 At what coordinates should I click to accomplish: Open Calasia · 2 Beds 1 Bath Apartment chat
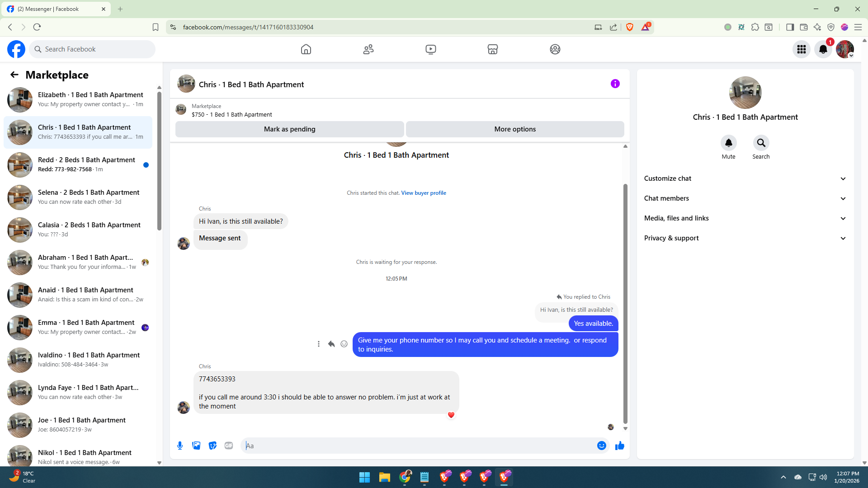pyautogui.click(x=78, y=230)
